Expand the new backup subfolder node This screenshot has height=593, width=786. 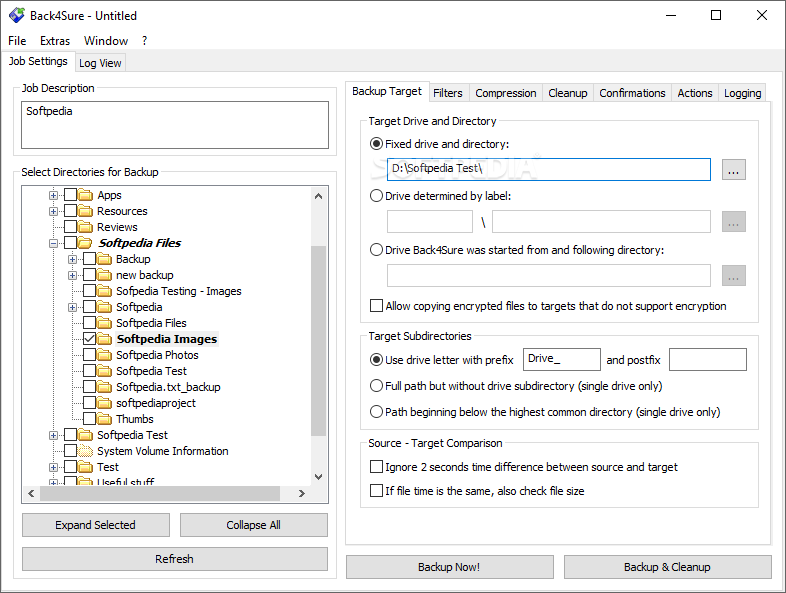[73, 276]
